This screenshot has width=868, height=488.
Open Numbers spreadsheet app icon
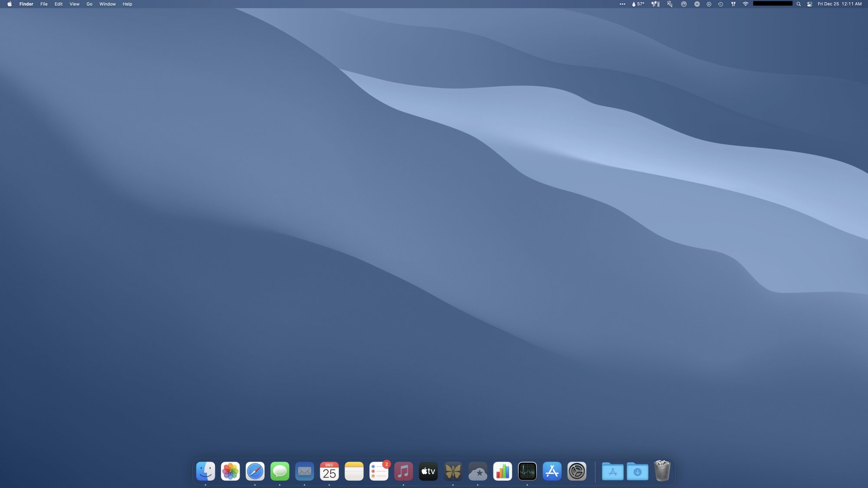click(x=502, y=472)
